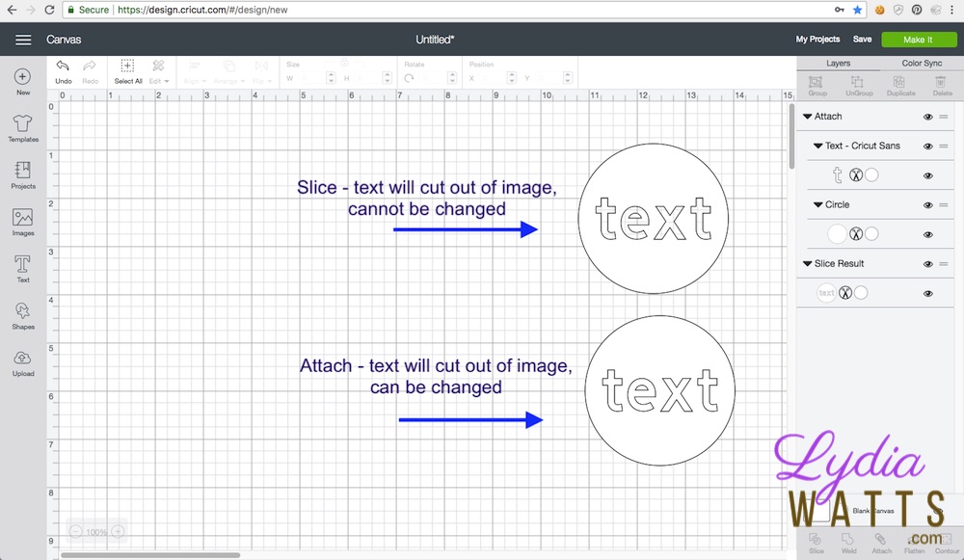Image resolution: width=964 pixels, height=560 pixels.
Task: Click the Attach tool icon
Action: coord(880,539)
